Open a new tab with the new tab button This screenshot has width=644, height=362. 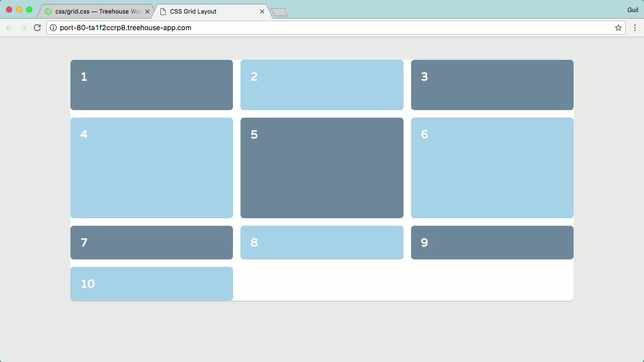tap(279, 11)
